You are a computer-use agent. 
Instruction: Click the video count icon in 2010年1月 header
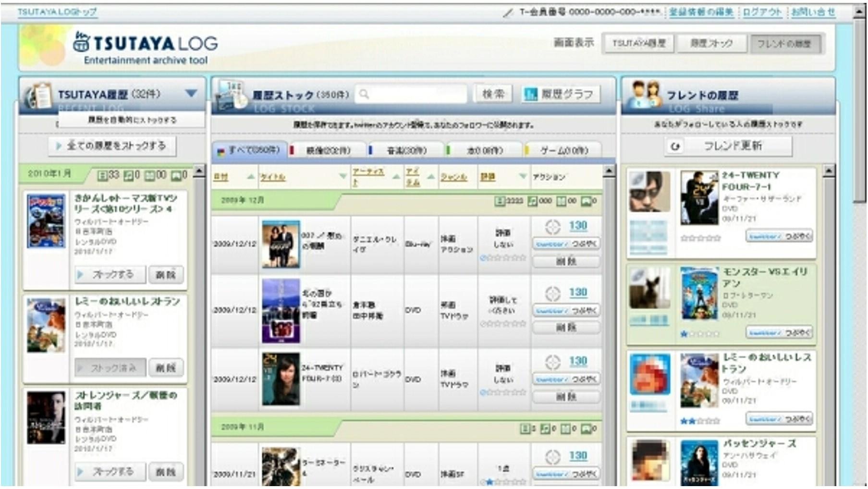tap(102, 175)
